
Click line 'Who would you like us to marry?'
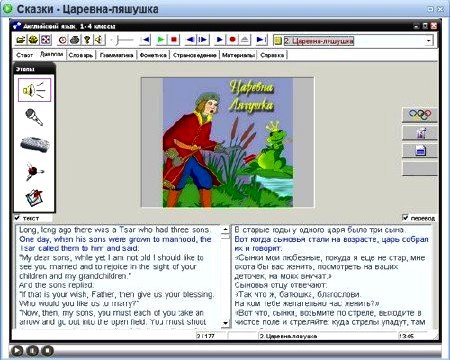click(79, 304)
